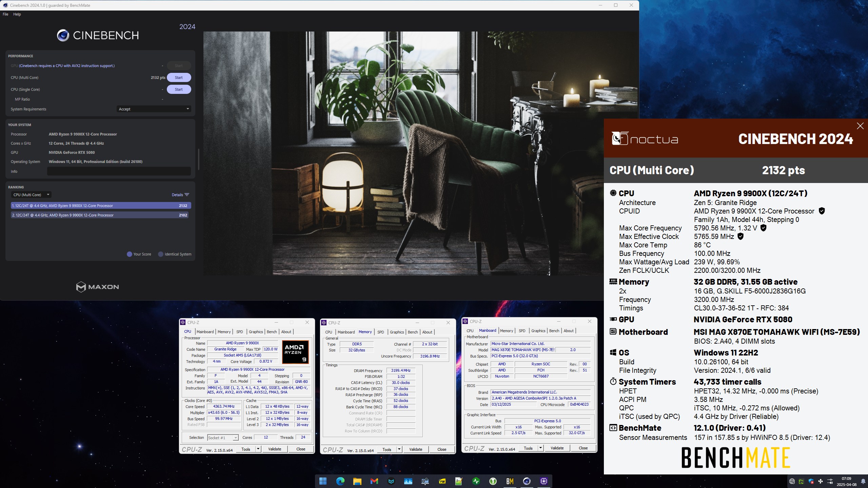Open CPU-Z Selection Socket #1 dropdown
This screenshot has height=488, width=868.
(223, 438)
